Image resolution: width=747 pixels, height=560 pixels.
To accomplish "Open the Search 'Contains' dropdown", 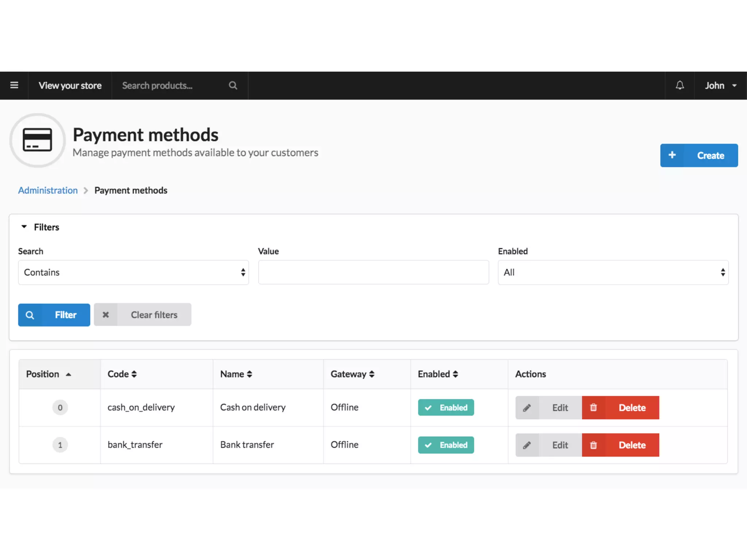I will point(133,272).
